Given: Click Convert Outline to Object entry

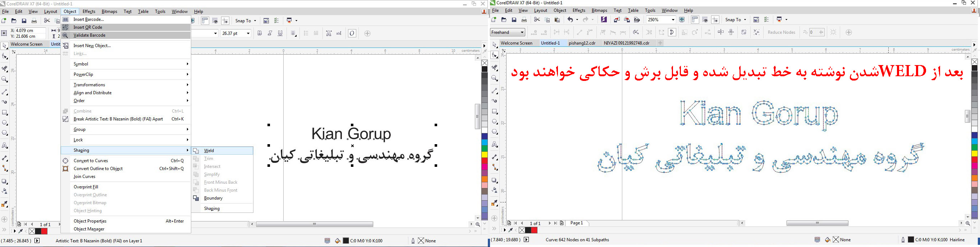Looking at the screenshot, I should click(x=126, y=169).
